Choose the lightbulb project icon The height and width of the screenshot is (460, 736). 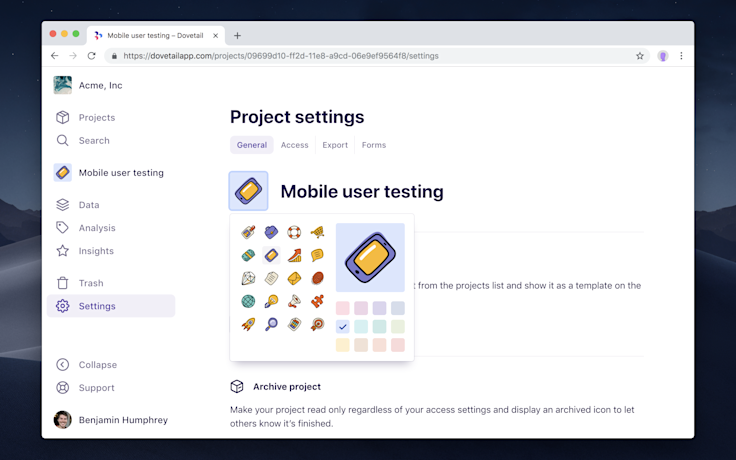271,301
